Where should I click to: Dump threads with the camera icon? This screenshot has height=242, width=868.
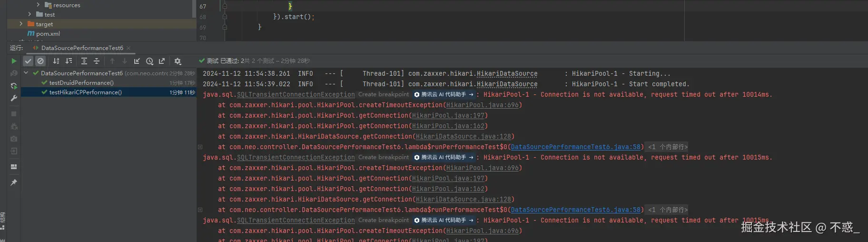click(x=14, y=139)
